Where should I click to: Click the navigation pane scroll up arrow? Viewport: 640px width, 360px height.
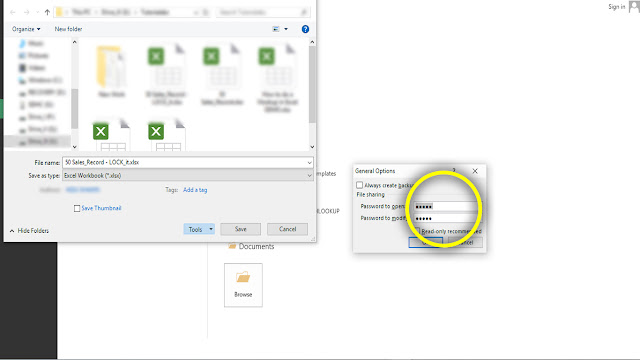pyautogui.click(x=74, y=42)
